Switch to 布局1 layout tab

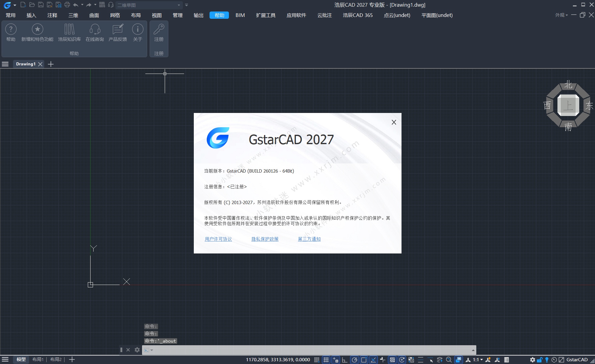coord(38,359)
